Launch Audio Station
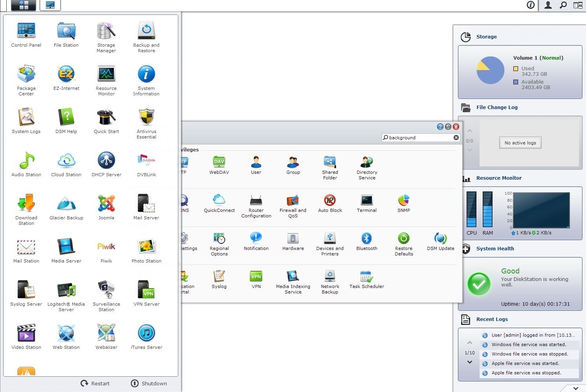Image resolution: width=586 pixels, height=392 pixels. [26, 164]
